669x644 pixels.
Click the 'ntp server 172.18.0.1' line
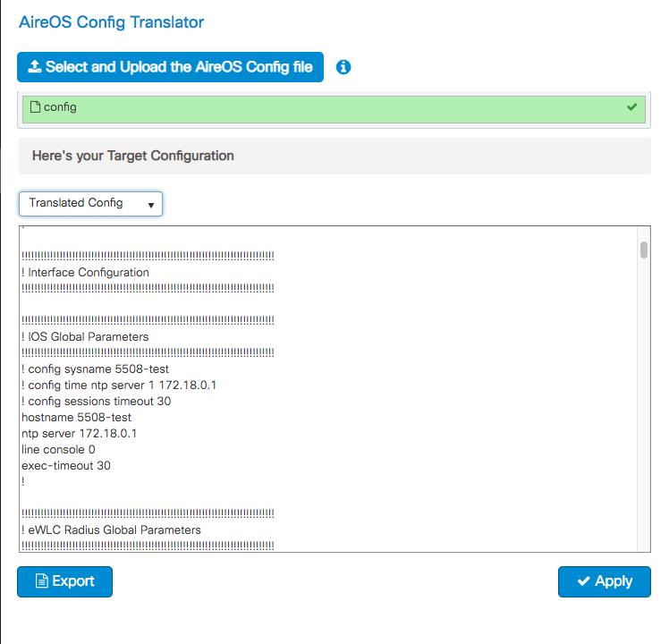point(80,433)
